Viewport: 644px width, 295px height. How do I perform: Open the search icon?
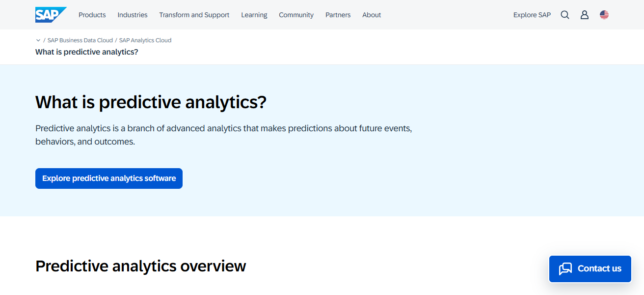click(564, 15)
